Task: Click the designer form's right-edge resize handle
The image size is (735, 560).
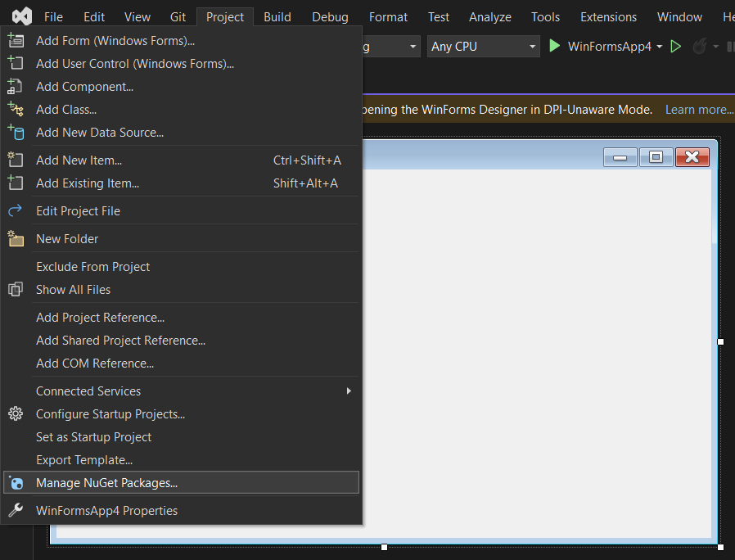Action: pos(720,341)
